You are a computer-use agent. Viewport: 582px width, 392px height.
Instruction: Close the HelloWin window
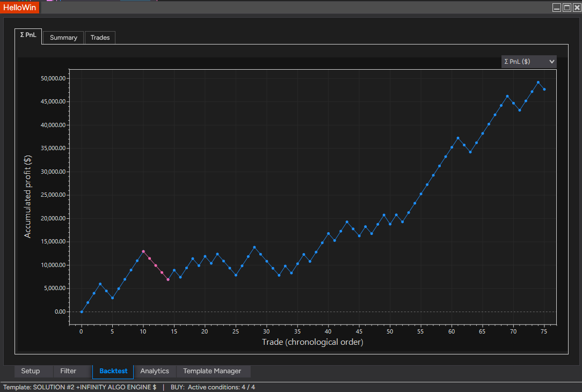(x=577, y=8)
